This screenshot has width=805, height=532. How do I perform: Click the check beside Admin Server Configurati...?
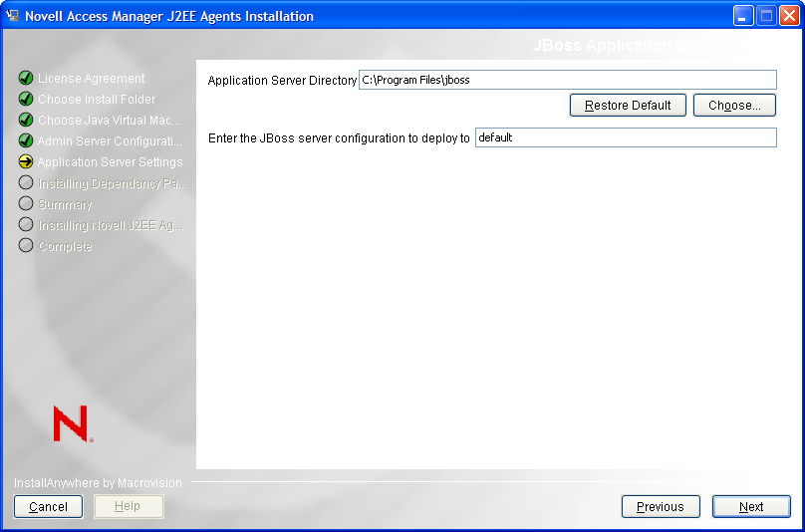coord(26,140)
